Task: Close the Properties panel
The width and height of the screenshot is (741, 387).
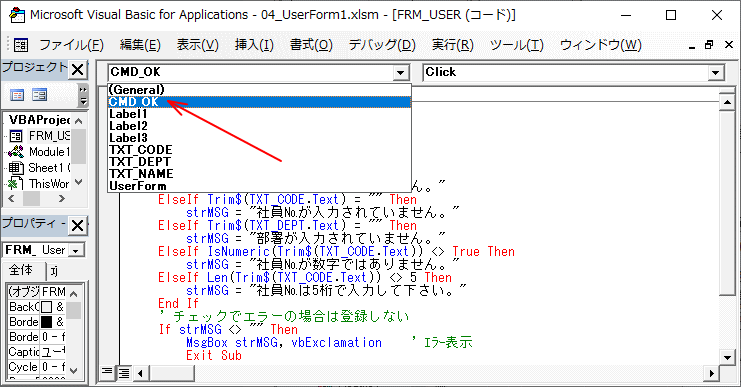Action: (x=78, y=225)
